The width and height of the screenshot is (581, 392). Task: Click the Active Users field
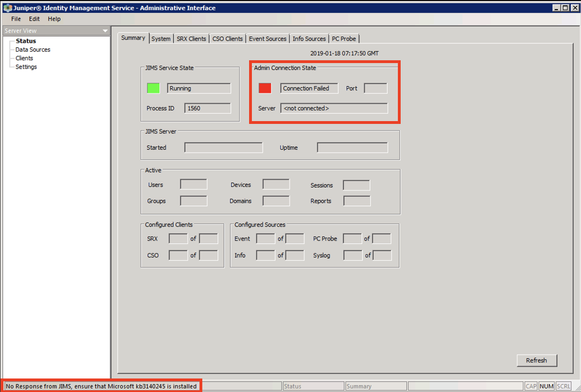(x=193, y=184)
